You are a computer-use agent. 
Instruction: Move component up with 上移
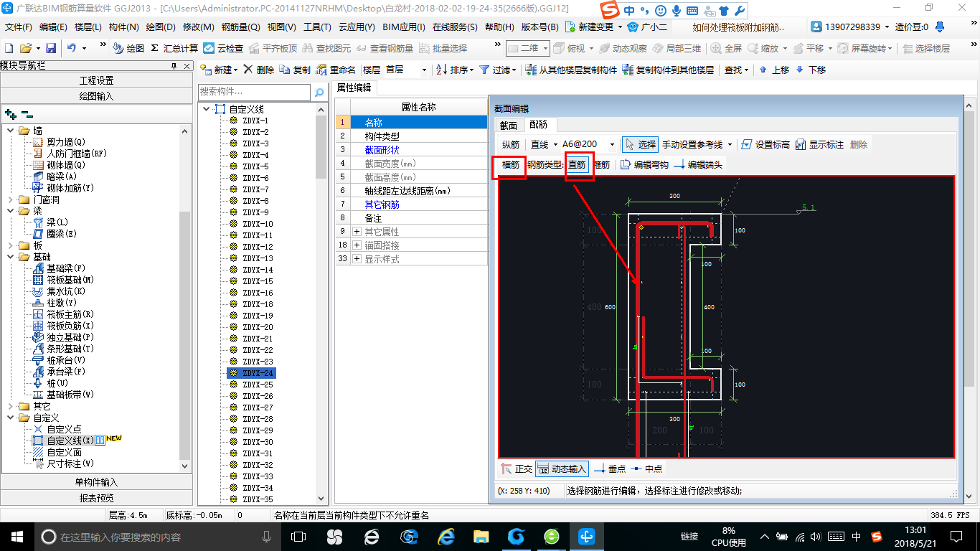point(773,70)
